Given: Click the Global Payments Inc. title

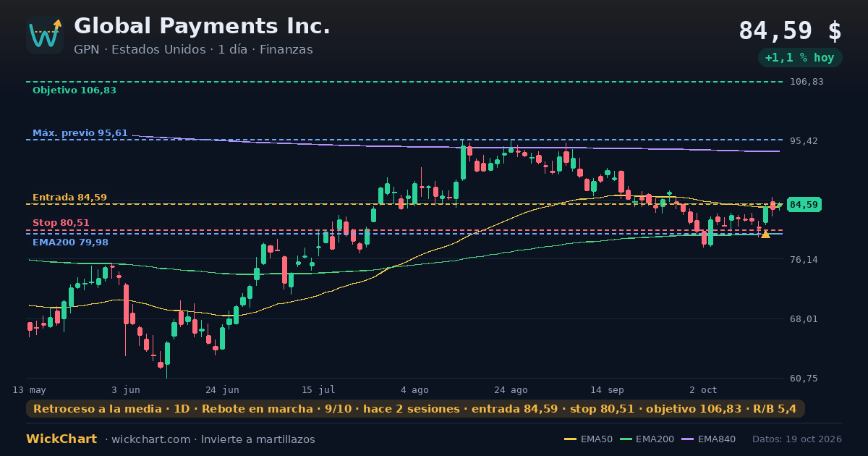Looking at the screenshot, I should click(202, 26).
